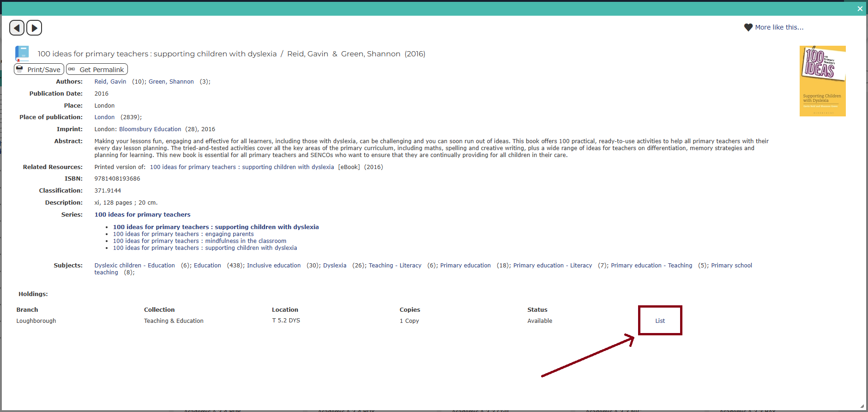Open author Reid, Gavin link
Viewport: 868px width, 412px height.
click(x=110, y=82)
